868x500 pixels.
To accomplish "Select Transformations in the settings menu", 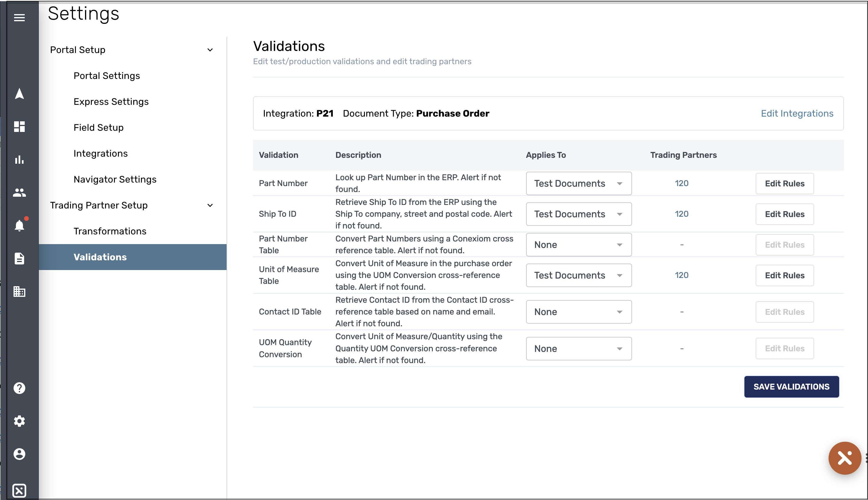I will [x=110, y=231].
